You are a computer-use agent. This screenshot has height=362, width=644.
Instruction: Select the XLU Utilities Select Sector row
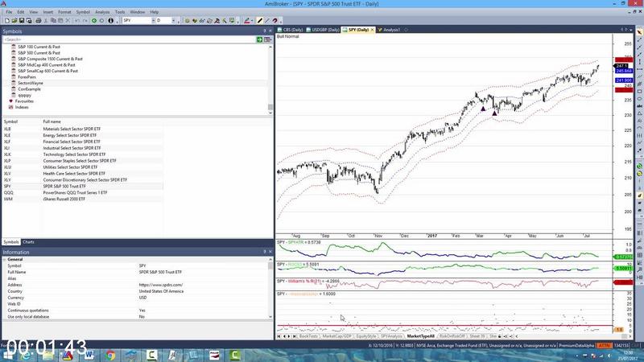point(82,167)
